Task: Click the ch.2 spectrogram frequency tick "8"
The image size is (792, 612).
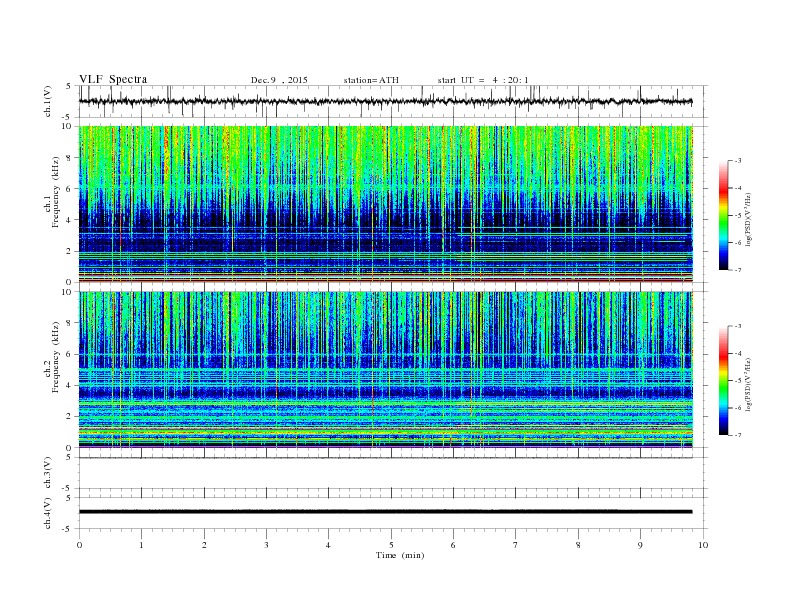Action: (x=69, y=323)
